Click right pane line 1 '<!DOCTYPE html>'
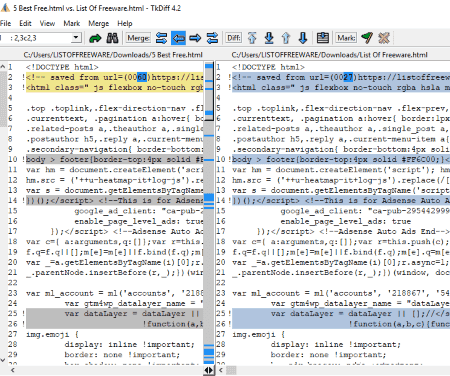 [x=268, y=67]
